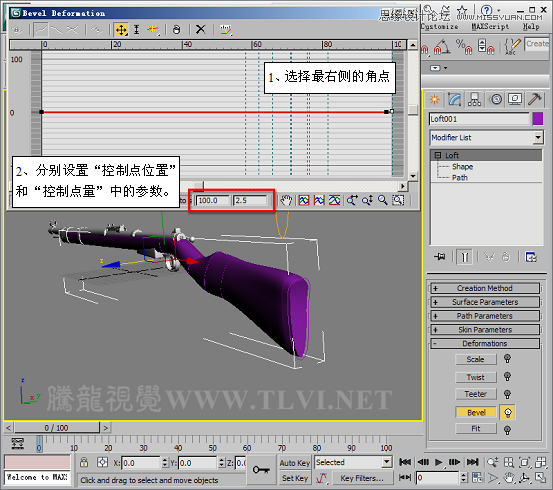This screenshot has height=490, width=553.
Task: Select the Zoom Horizontally tool
Action: (x=352, y=200)
